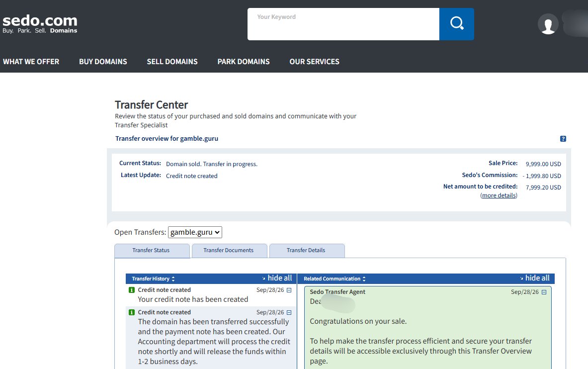Click the Related Communication column header
This screenshot has width=588, height=369.
(332, 279)
